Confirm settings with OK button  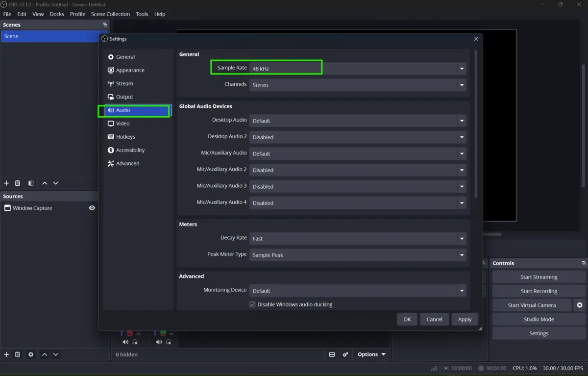(x=407, y=319)
